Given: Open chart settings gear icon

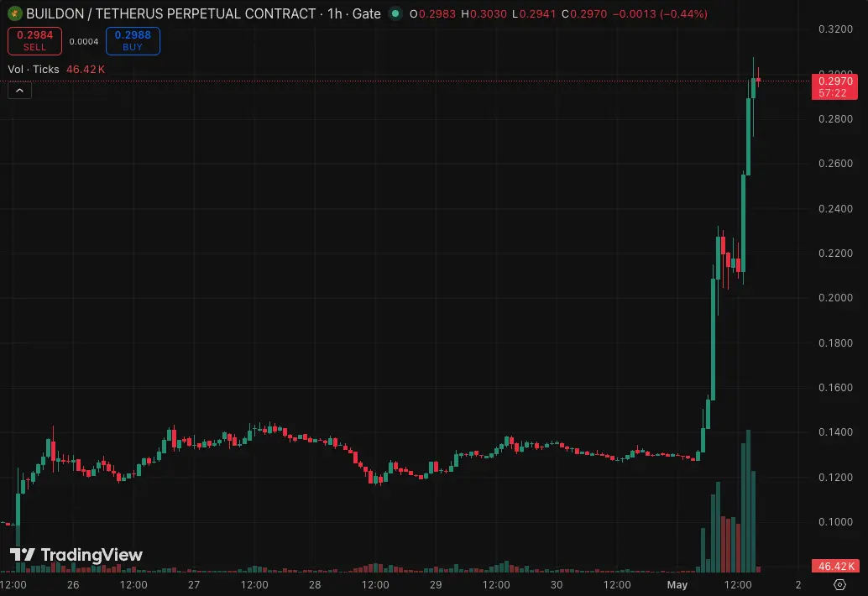Looking at the screenshot, I should [x=839, y=584].
